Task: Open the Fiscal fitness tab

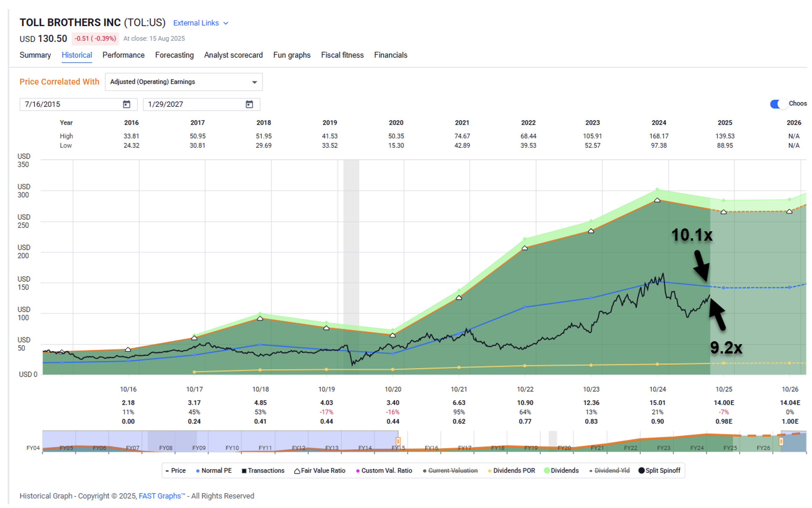Action: click(x=342, y=55)
